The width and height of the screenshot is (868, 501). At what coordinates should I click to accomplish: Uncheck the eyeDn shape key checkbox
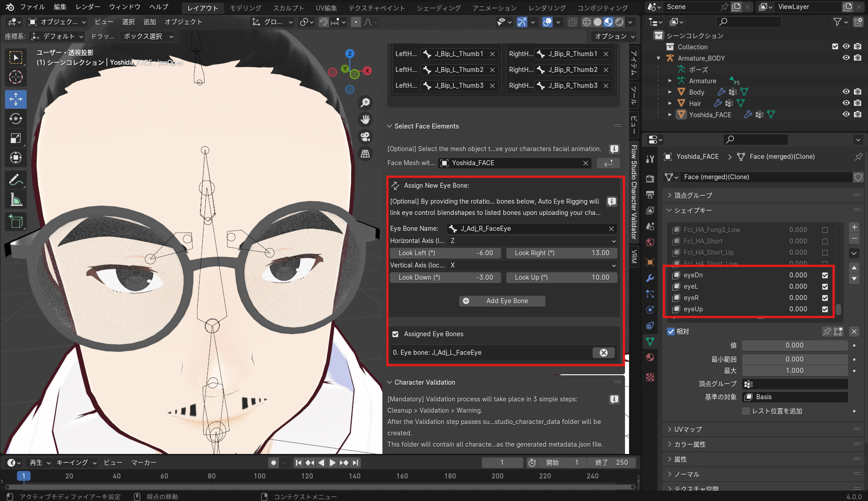tap(825, 275)
